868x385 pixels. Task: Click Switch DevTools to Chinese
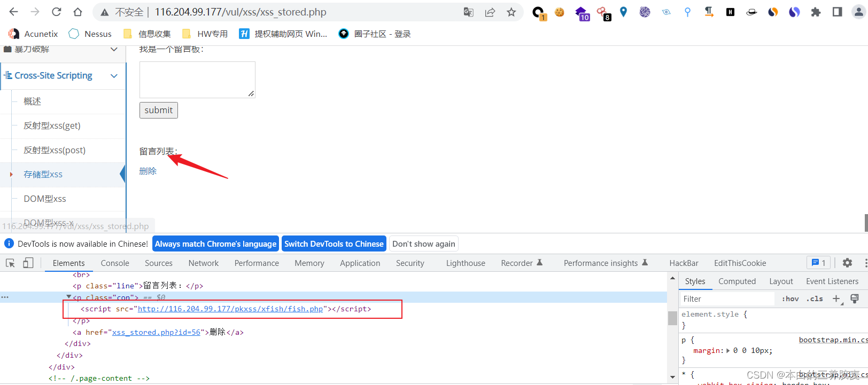pyautogui.click(x=334, y=243)
